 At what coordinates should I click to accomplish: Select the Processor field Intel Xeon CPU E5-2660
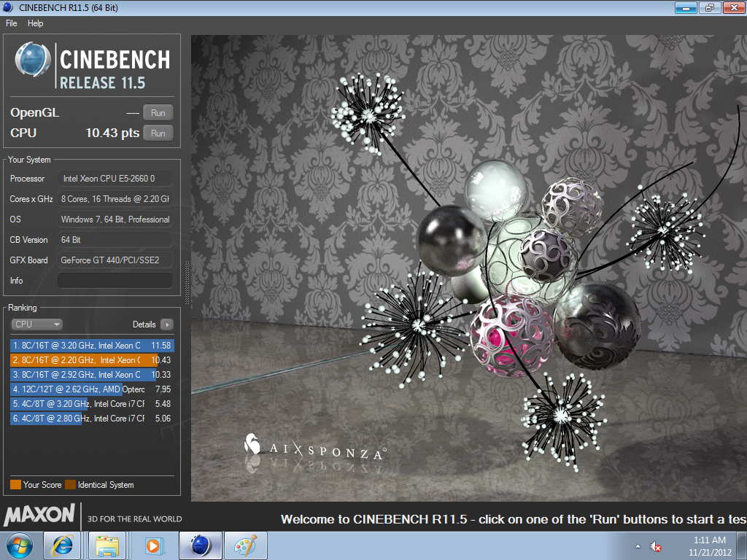115,179
